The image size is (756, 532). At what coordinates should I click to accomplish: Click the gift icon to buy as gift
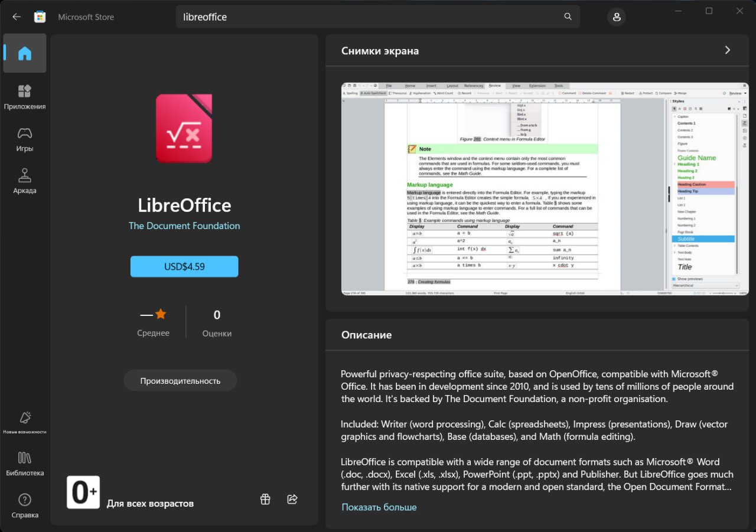pos(265,500)
